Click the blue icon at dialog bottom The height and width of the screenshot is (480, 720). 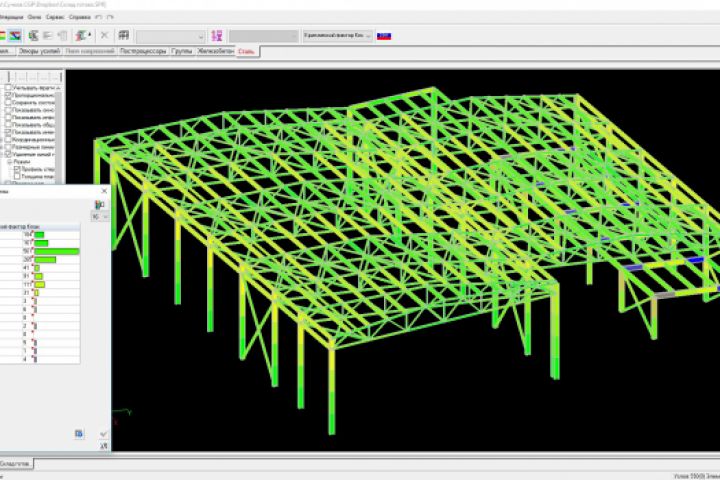click(79, 434)
